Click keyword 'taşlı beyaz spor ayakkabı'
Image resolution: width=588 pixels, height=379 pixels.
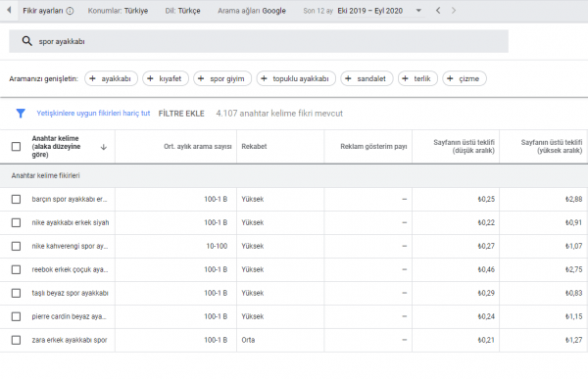[x=70, y=293]
